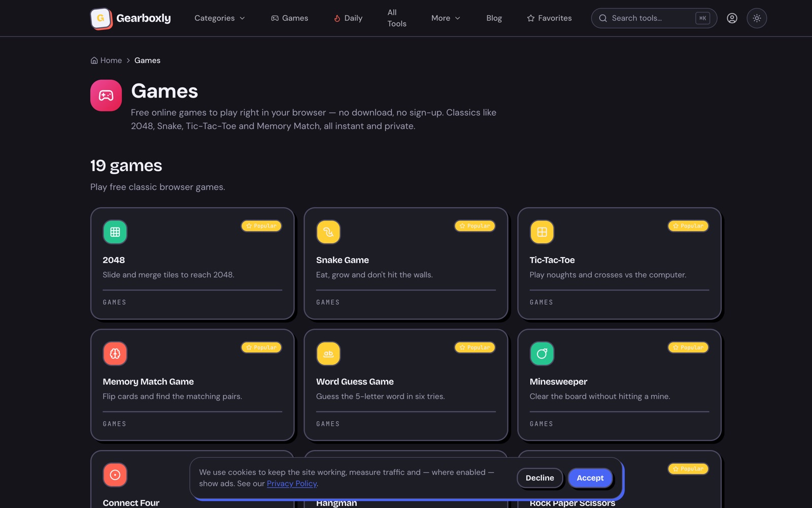Click "Slide and merge tiles to reach 2048."
This screenshot has height=508, width=812.
pyautogui.click(x=168, y=275)
